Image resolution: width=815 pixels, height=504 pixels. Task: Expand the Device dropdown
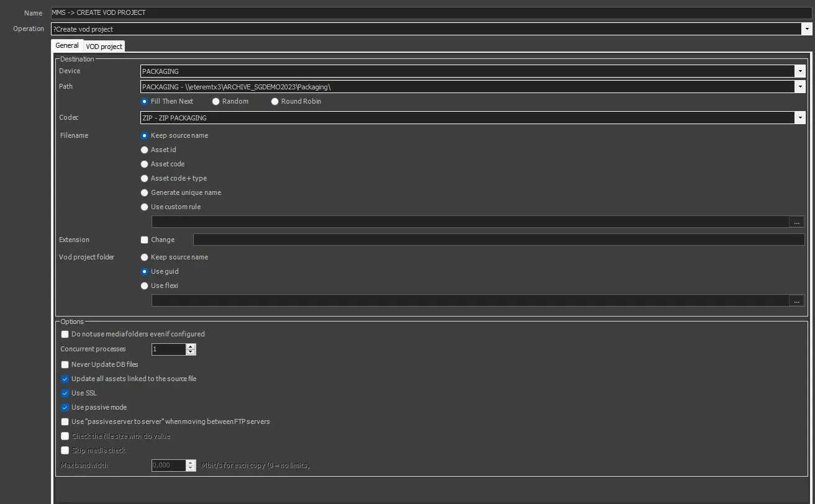coord(800,71)
